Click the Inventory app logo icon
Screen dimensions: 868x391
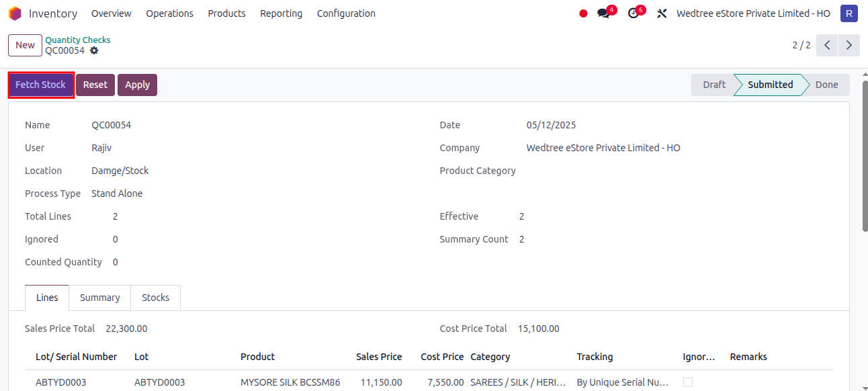point(15,13)
